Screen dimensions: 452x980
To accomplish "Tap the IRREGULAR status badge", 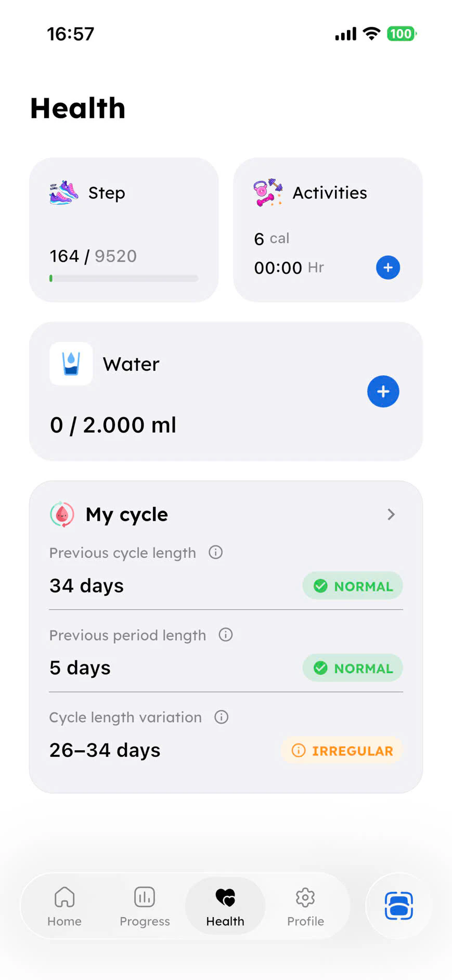I will pyautogui.click(x=342, y=750).
